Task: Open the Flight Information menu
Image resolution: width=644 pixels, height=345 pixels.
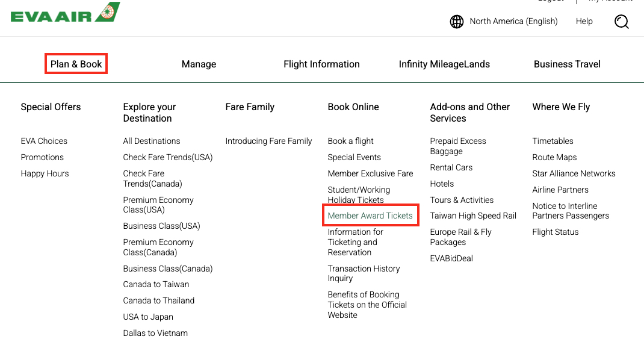Action: tap(321, 64)
